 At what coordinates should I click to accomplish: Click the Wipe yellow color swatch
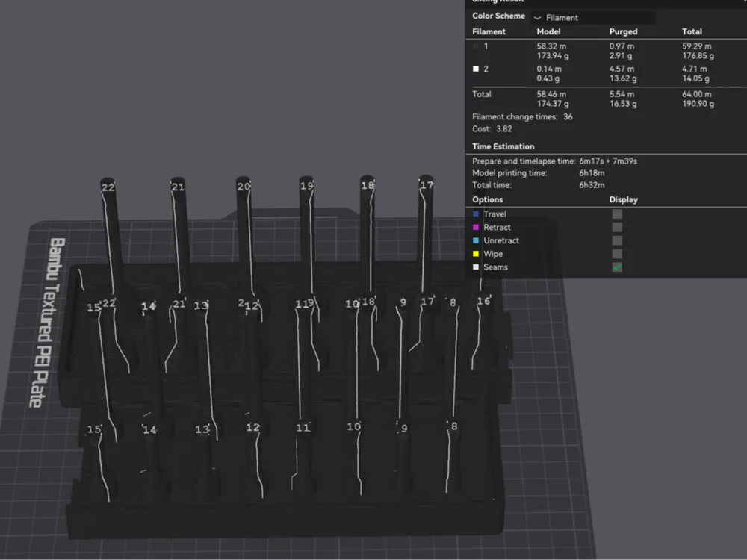coord(475,255)
